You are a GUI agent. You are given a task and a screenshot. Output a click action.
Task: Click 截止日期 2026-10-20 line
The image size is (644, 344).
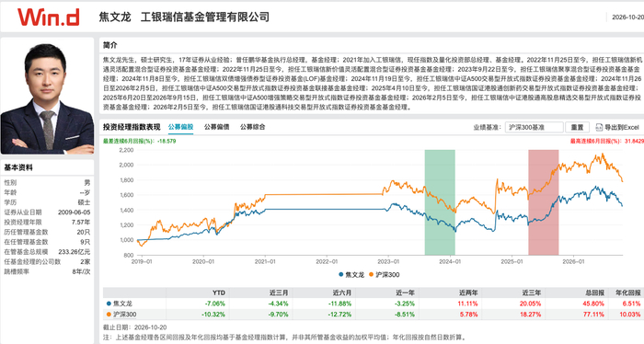[134, 327]
